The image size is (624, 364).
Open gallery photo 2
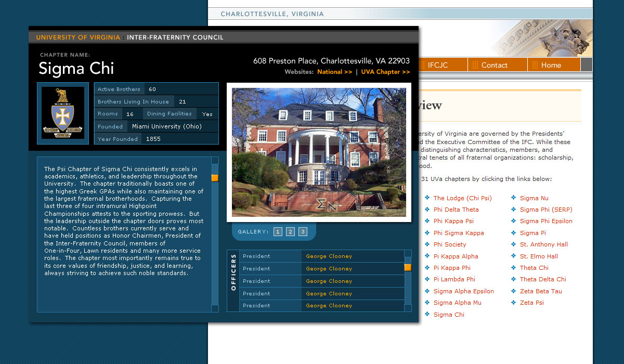click(290, 232)
